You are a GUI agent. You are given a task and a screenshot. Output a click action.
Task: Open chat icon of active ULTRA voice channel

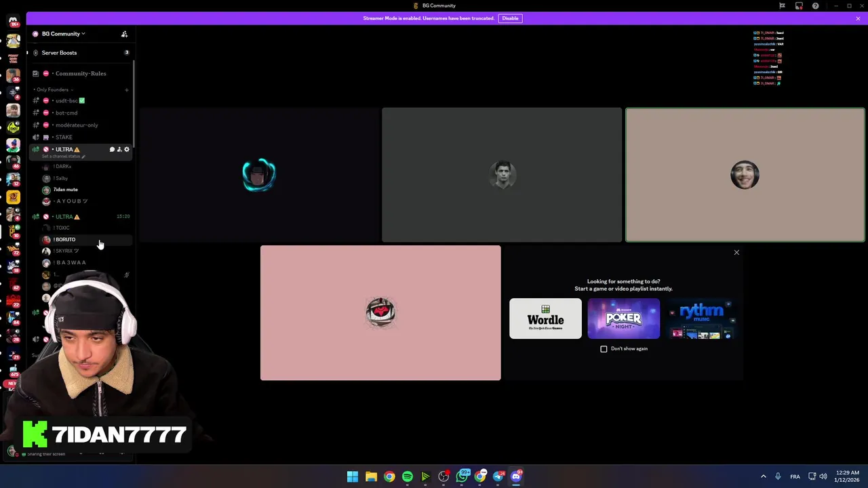[112, 150]
